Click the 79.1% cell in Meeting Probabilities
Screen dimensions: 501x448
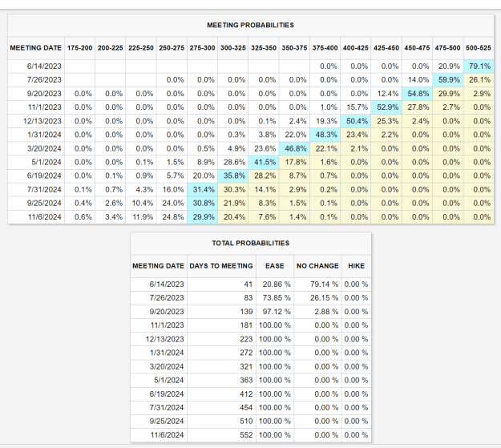(479, 67)
